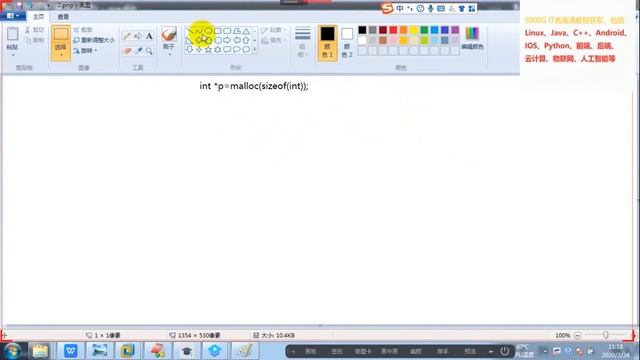Viewport: 640px width, 360px height.
Task: Expand the shapes gallery more arrow
Action: click(255, 50)
